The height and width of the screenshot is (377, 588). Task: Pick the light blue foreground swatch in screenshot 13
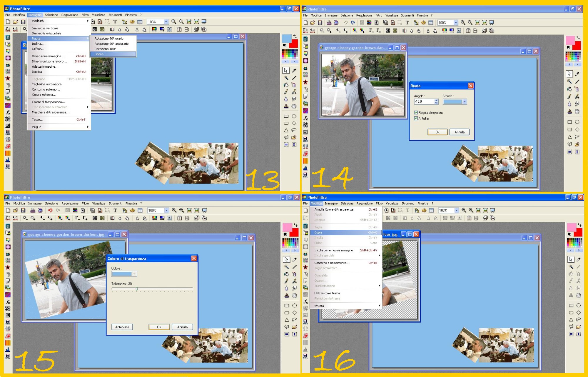pyautogui.click(x=286, y=39)
